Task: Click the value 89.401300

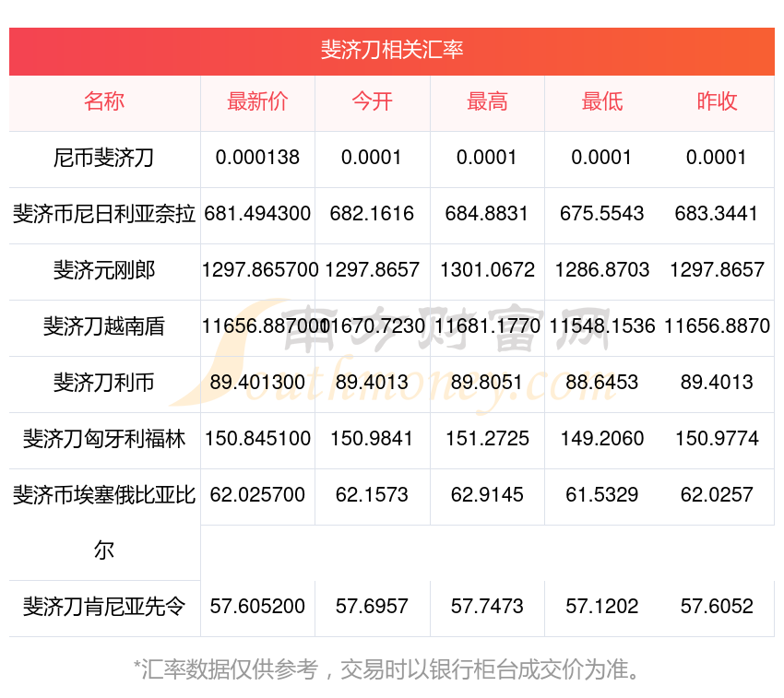Action: (257, 383)
